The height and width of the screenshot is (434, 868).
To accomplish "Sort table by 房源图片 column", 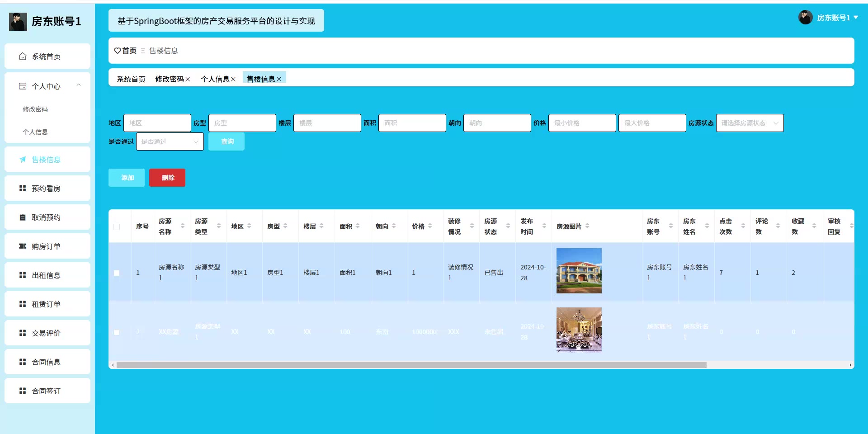I will point(587,226).
